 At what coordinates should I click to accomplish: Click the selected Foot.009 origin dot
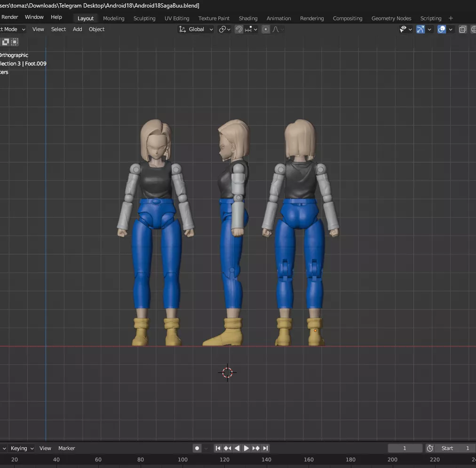(315, 331)
